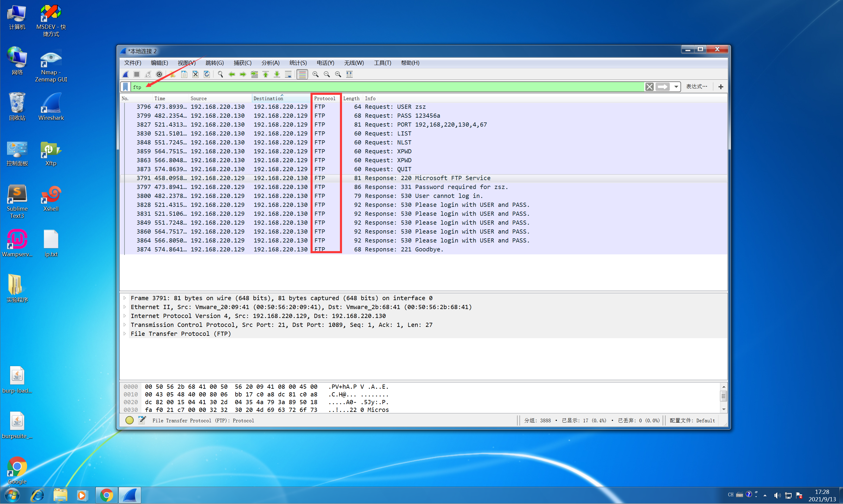Open the 捕获(C) menu
The image size is (843, 504).
[242, 63]
